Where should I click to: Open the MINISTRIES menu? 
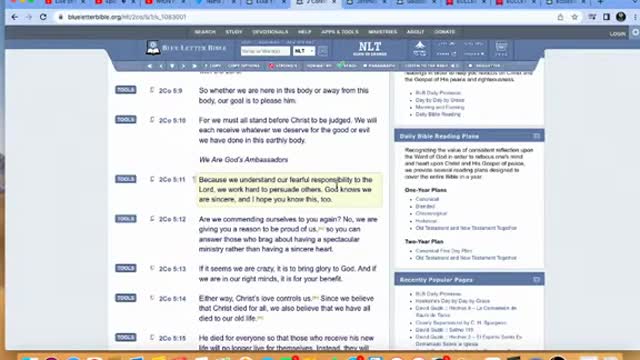pos(382,32)
